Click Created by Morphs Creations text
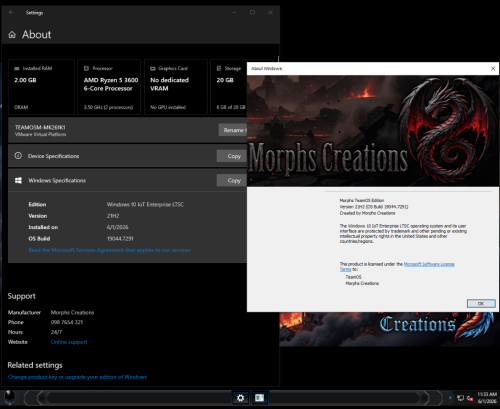The image size is (500, 409). [367, 213]
